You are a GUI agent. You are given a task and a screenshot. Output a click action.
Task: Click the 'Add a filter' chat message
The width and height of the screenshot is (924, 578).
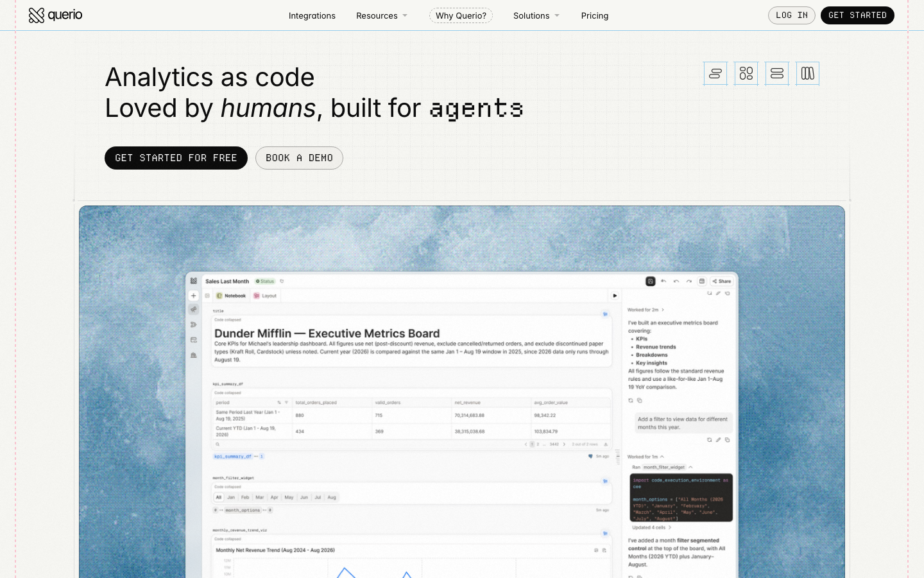coord(683,423)
